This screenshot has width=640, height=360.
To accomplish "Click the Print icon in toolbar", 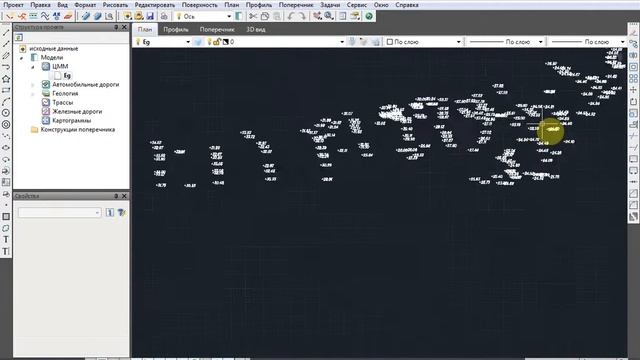I will (x=164, y=16).
